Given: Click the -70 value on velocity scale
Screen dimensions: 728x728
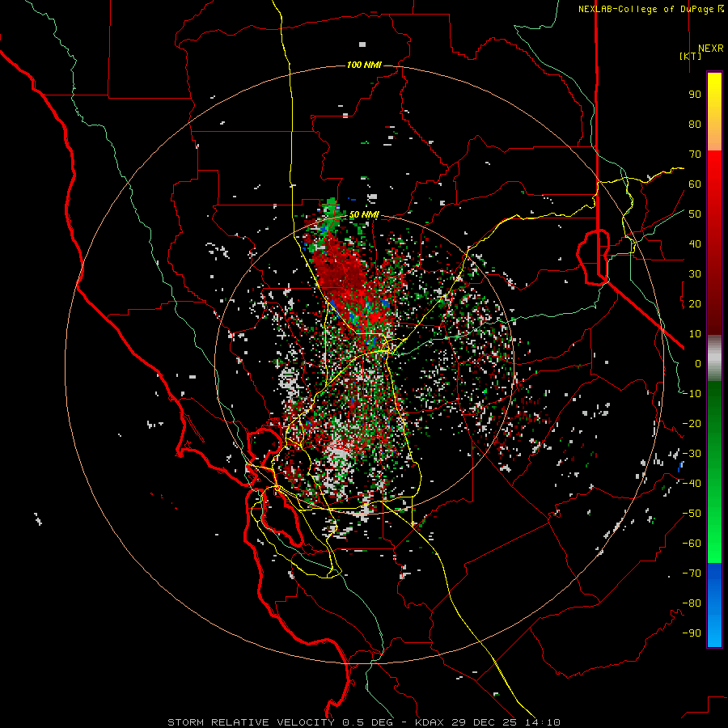Looking at the screenshot, I should pyautogui.click(x=692, y=574).
